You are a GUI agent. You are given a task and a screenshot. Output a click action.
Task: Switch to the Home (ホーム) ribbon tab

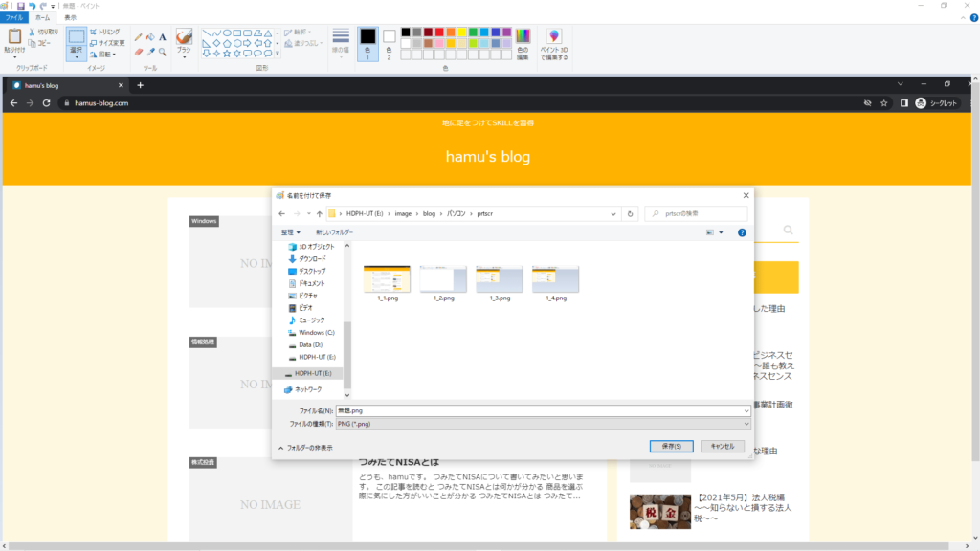[42, 18]
